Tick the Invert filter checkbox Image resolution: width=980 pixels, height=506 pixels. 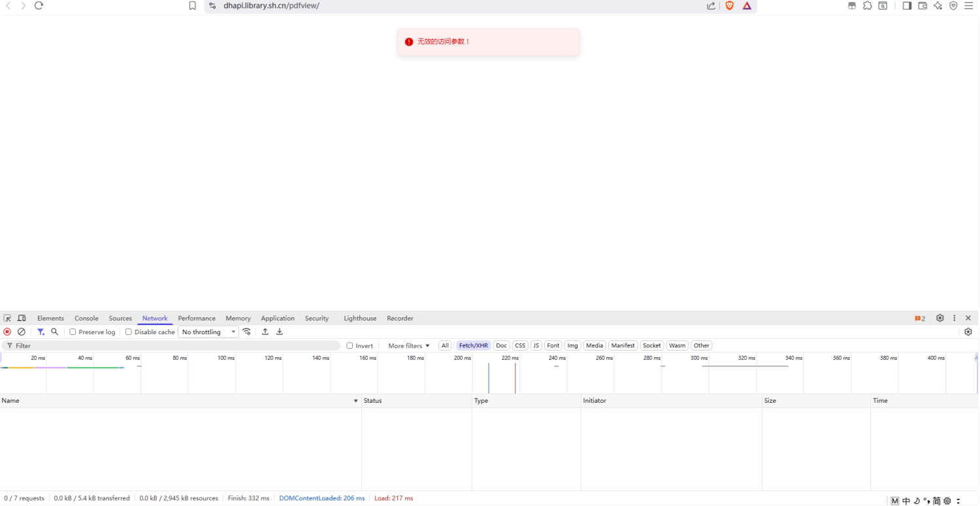point(350,345)
